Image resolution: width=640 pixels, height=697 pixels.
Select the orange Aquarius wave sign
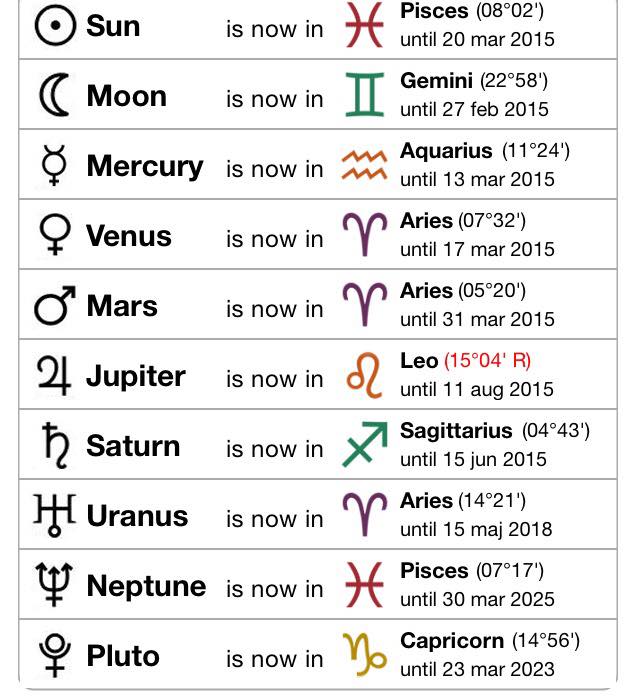364,165
